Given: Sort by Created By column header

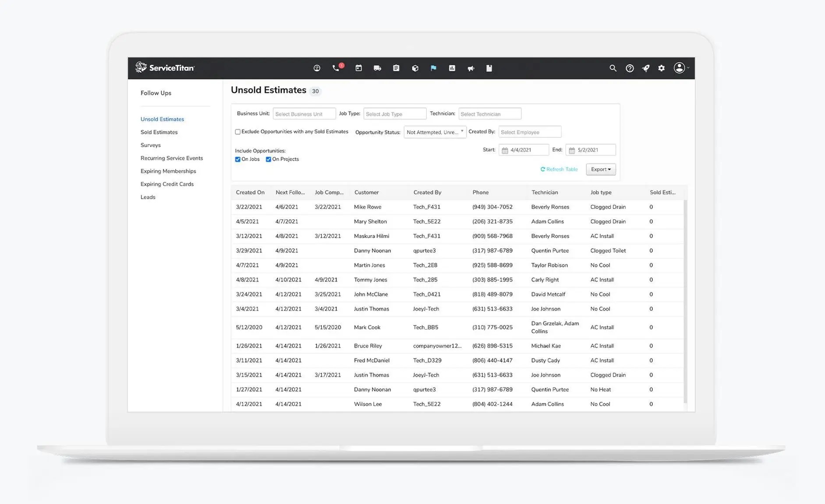Looking at the screenshot, I should coord(427,193).
